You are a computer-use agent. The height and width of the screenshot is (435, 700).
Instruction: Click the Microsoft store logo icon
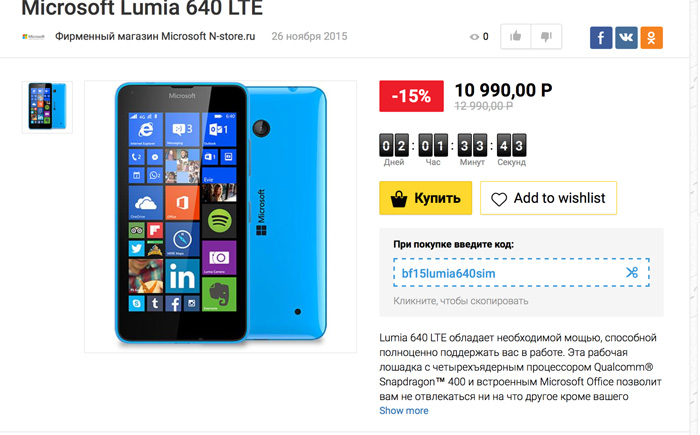[x=33, y=37]
